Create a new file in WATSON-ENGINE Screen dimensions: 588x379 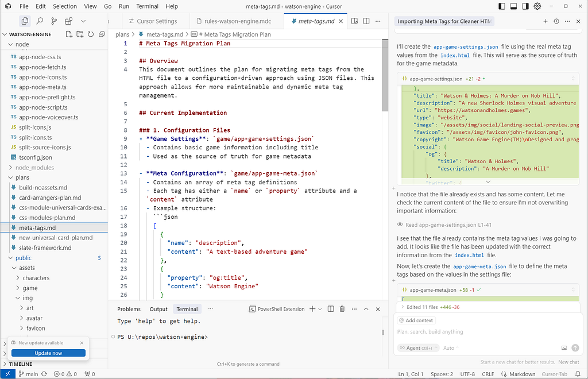click(69, 34)
